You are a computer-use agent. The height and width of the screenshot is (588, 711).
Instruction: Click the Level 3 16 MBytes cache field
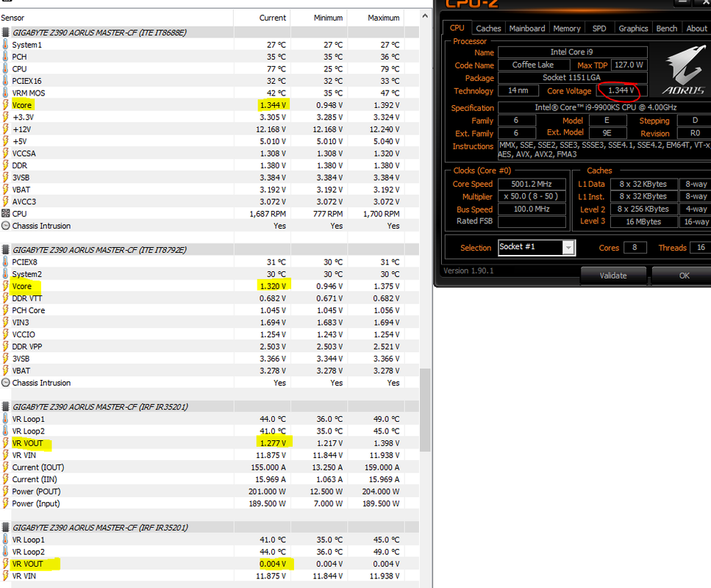[643, 222]
